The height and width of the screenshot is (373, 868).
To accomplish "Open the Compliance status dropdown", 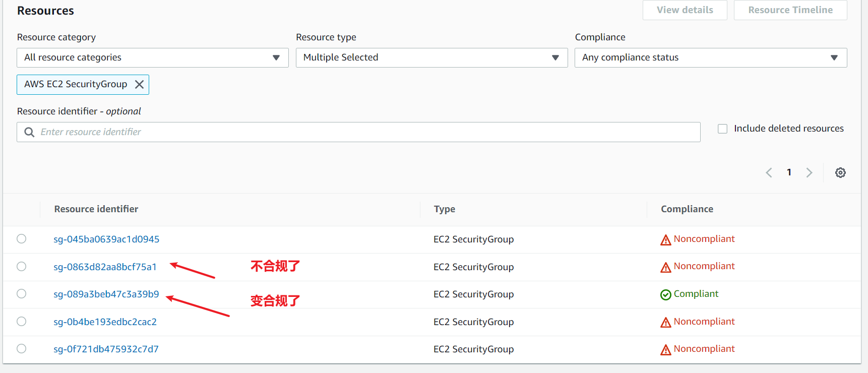I will [x=710, y=57].
